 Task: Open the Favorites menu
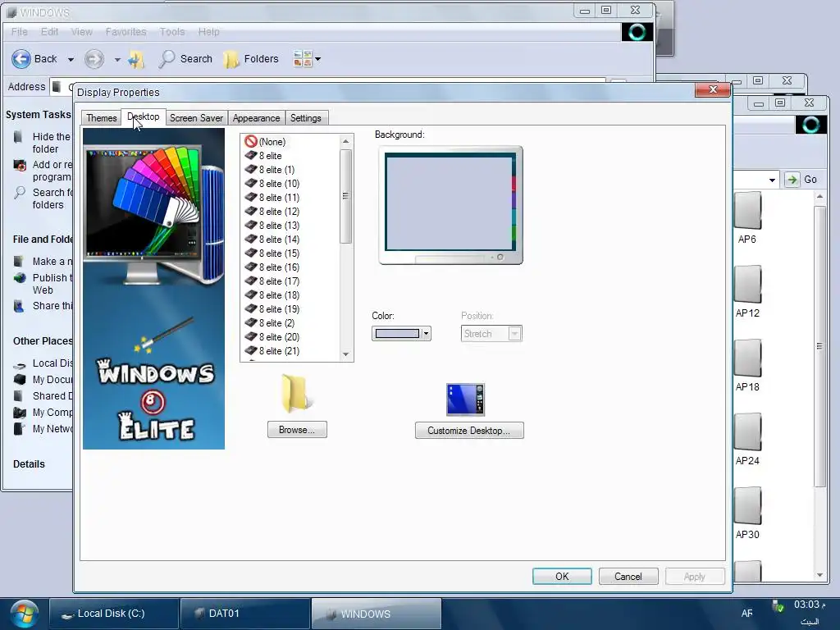pyautogui.click(x=126, y=32)
